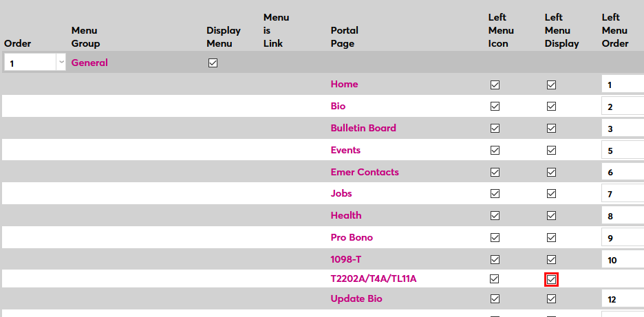Open the Bulletin Board portal page
644x317 pixels.
pyautogui.click(x=363, y=128)
